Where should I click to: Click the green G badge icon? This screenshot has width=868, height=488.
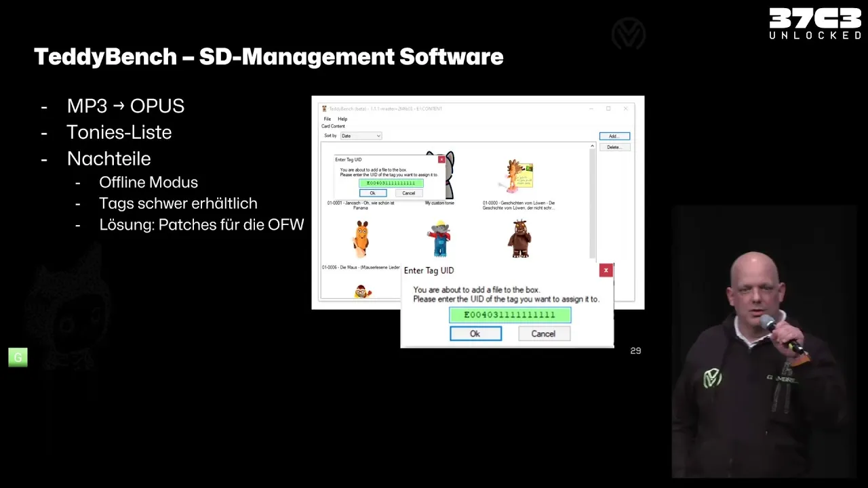tap(18, 357)
